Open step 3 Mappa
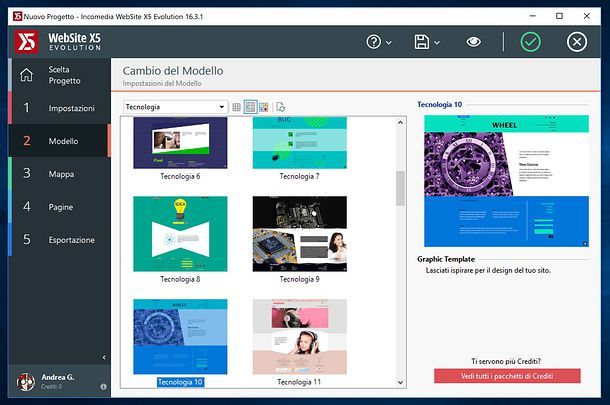The image size is (610, 405). (60, 174)
